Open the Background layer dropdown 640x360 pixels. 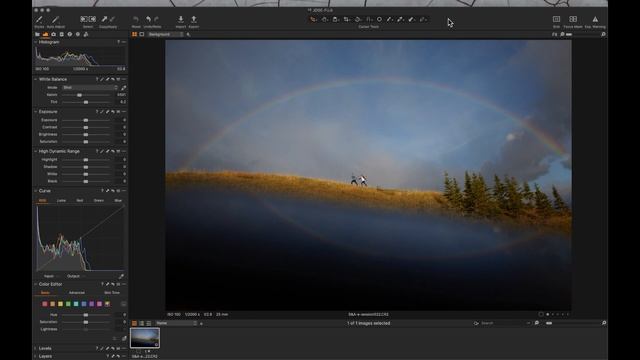click(x=165, y=34)
